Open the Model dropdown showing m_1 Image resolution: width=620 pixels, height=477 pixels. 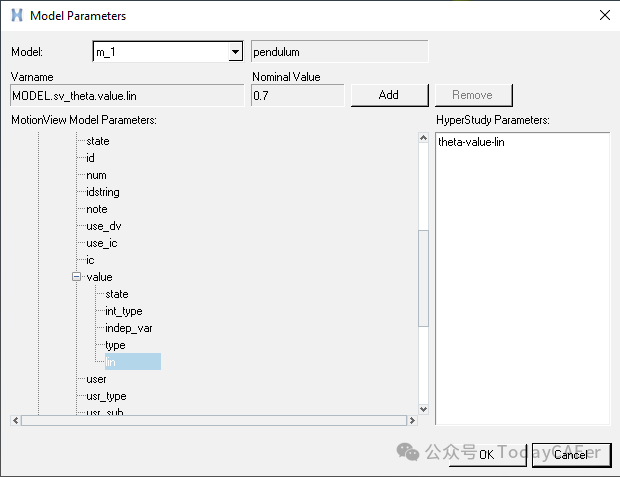pos(235,51)
